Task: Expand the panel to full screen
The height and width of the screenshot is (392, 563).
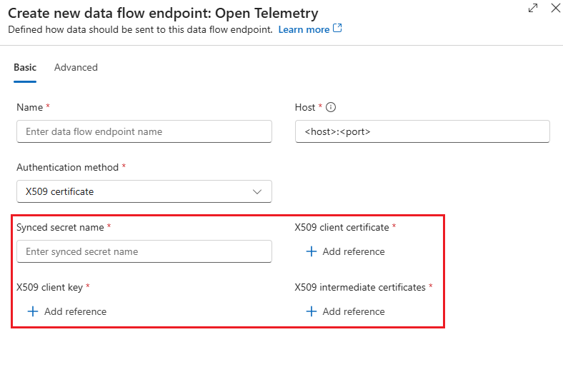Action: coord(532,9)
